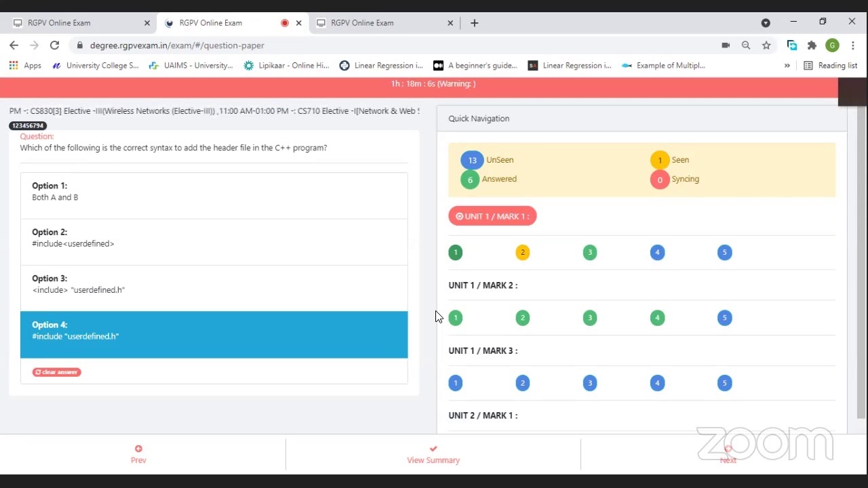
Task: Click the UNIT 1 / MARK 1 button
Action: click(492, 216)
